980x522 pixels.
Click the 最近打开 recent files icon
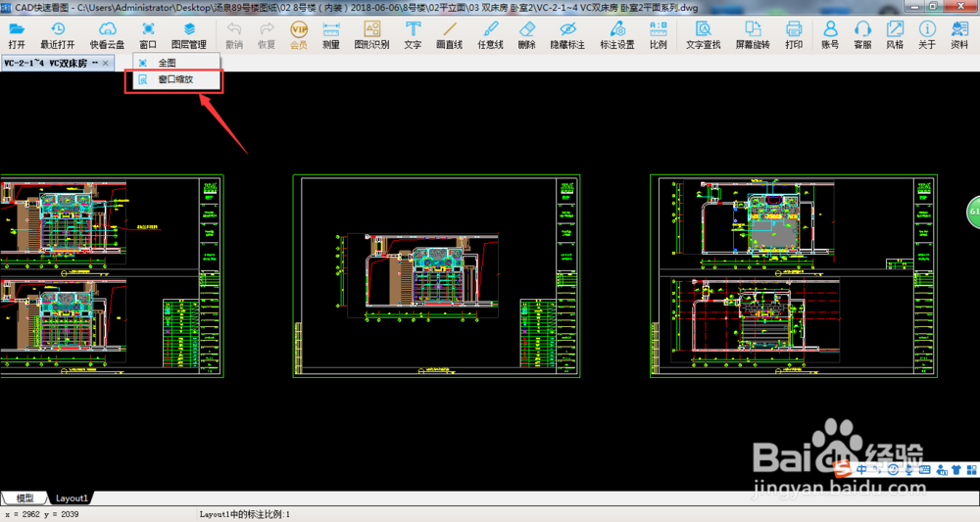click(x=58, y=35)
